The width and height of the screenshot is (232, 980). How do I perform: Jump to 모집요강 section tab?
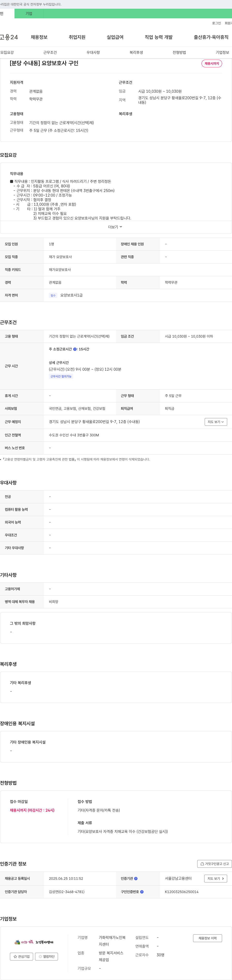click(x=7, y=52)
